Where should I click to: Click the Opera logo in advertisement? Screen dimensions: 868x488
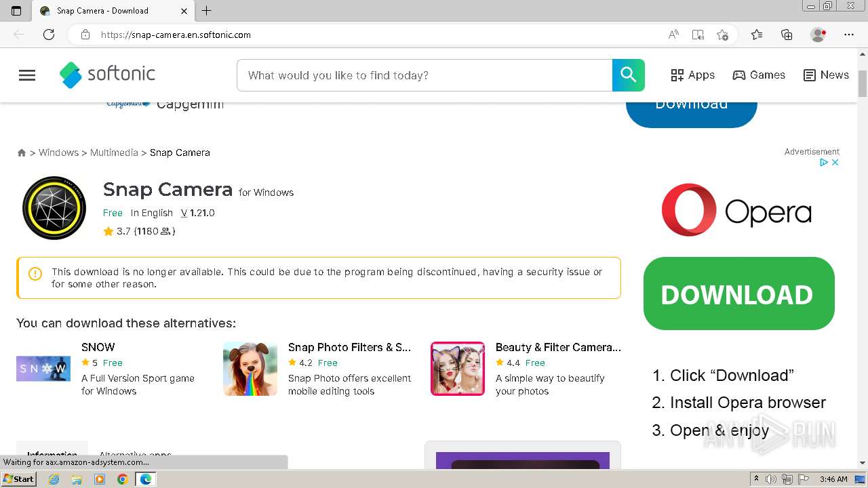tap(736, 210)
